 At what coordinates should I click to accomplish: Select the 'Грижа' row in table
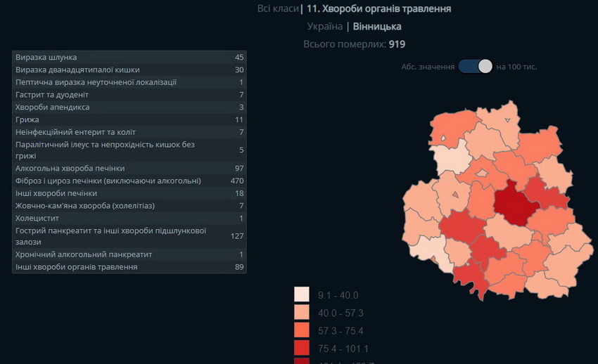(x=129, y=119)
